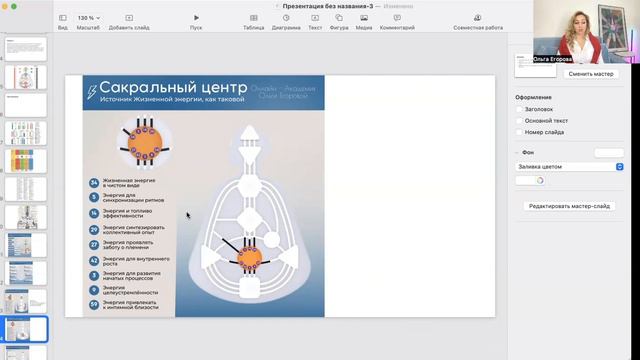Click Редактировать мастер-слайд button
640x360 pixels.
coord(569,206)
